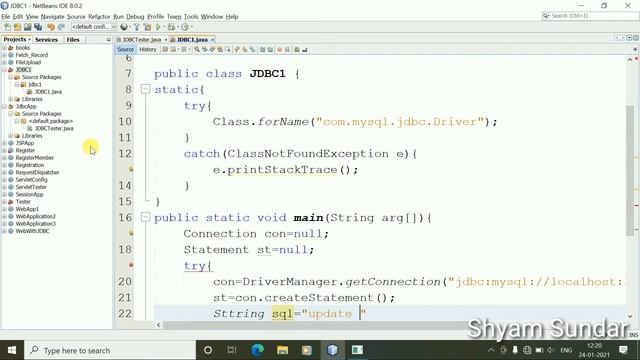Show hidden tray icons chevron
640x360 pixels.
click(x=491, y=350)
